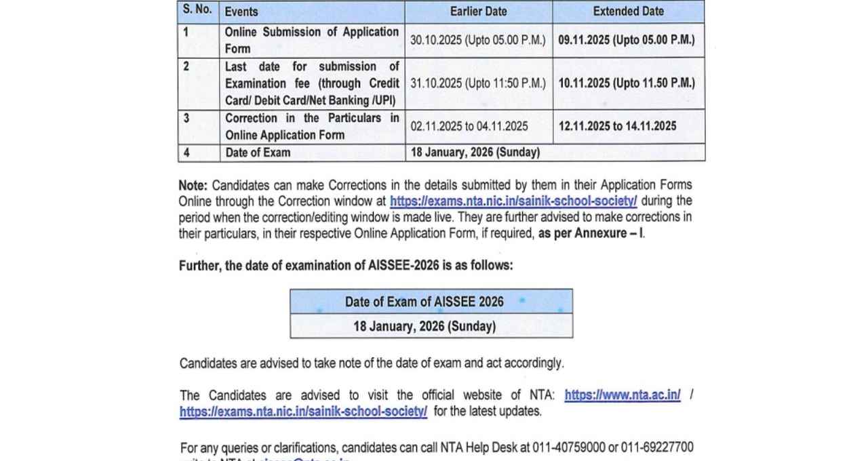The image size is (868, 461).
Task: Click the sainik-school-society link before "for the latest updates"
Action: 303,412
